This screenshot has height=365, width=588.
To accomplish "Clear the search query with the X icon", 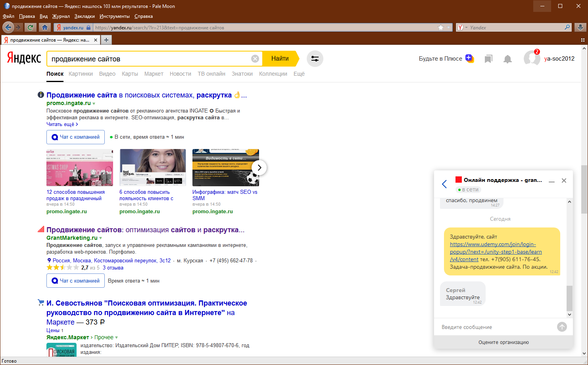I will click(x=255, y=59).
